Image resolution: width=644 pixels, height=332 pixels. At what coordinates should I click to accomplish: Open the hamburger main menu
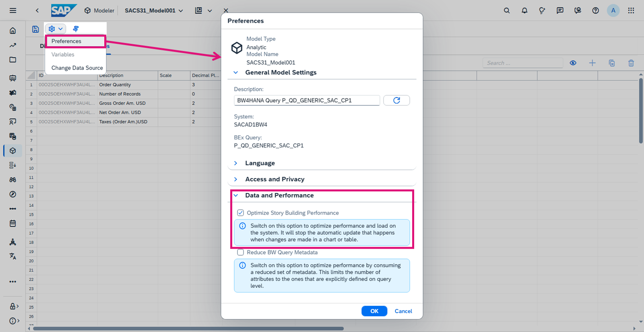click(13, 10)
